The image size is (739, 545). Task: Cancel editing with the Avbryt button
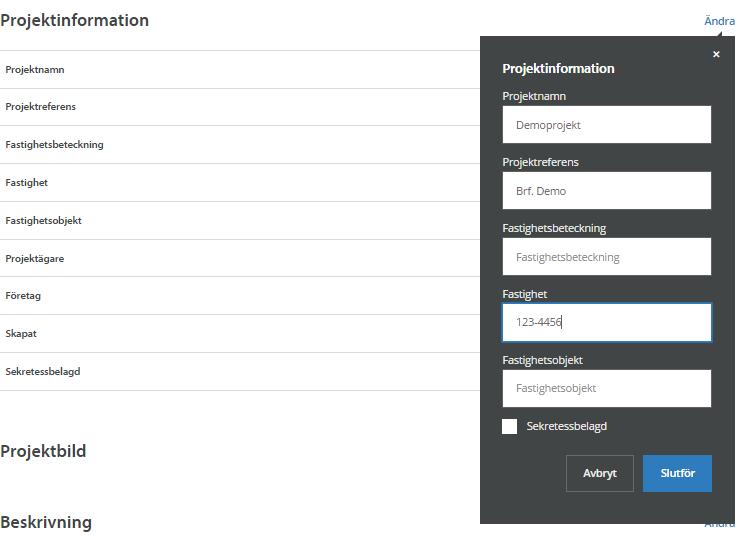point(599,473)
